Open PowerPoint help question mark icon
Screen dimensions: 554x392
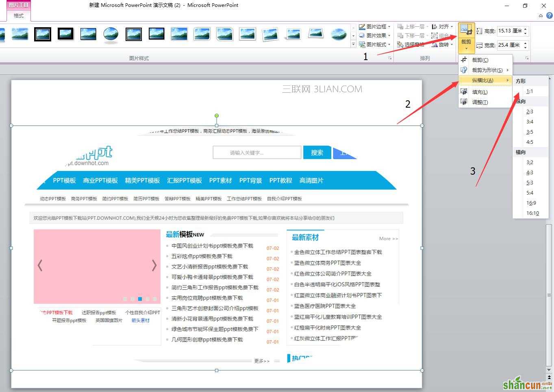549,15
